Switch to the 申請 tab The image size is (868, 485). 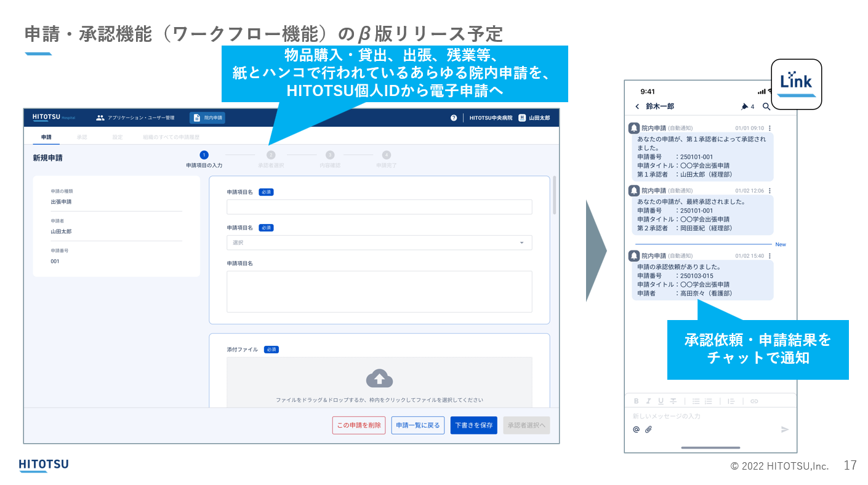(x=46, y=137)
